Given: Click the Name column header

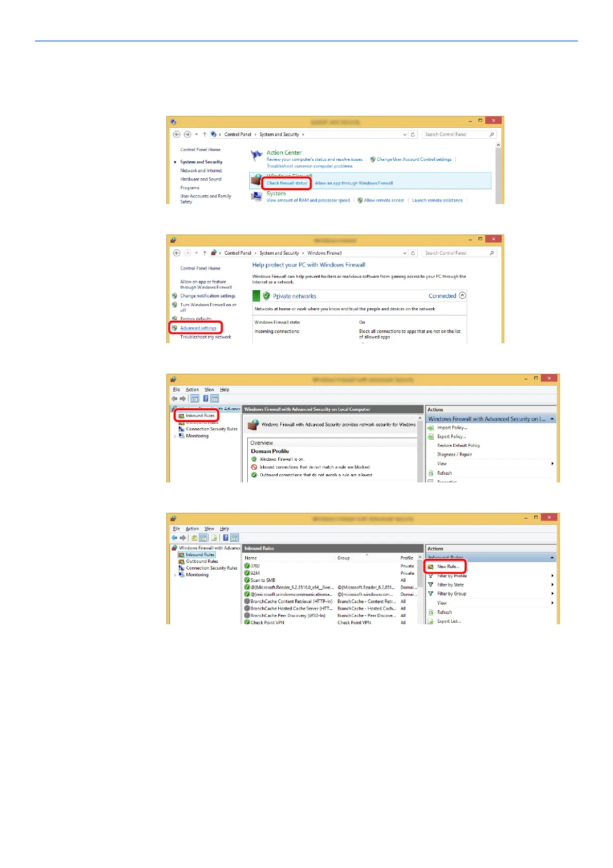Looking at the screenshot, I should coord(290,558).
